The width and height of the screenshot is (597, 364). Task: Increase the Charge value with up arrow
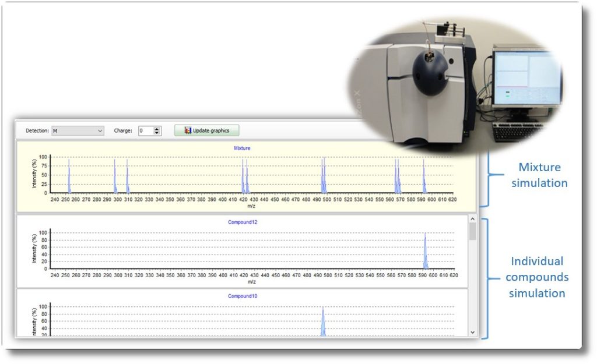click(157, 129)
